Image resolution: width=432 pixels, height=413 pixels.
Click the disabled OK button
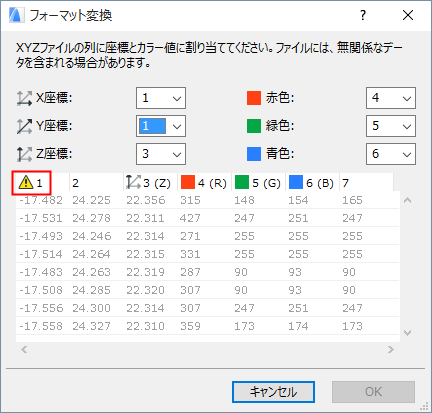click(x=373, y=392)
